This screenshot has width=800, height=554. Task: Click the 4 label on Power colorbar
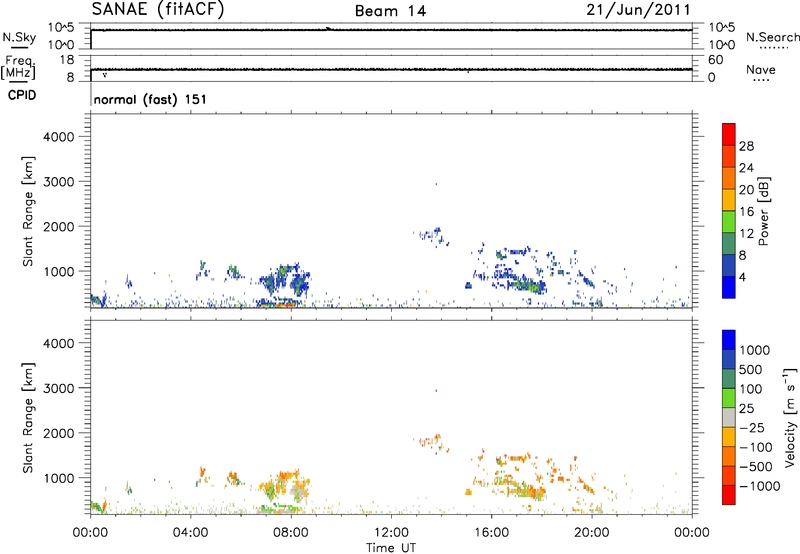tap(743, 278)
